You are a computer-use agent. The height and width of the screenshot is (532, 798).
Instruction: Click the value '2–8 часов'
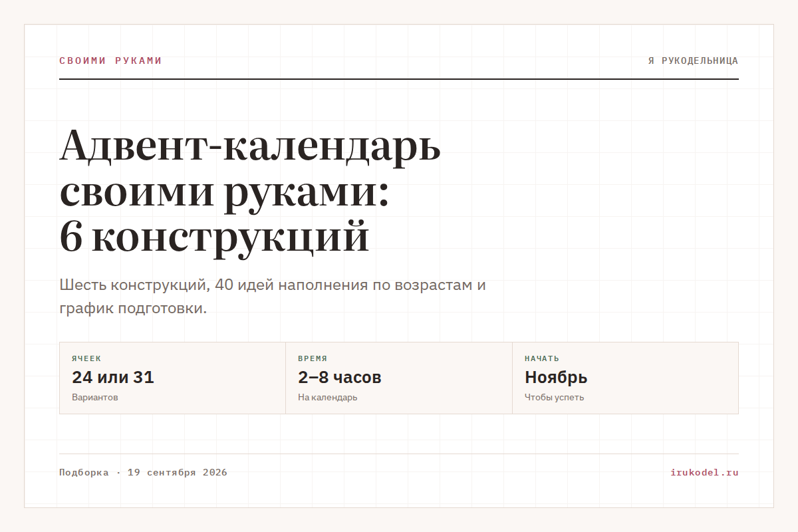[x=340, y=377]
